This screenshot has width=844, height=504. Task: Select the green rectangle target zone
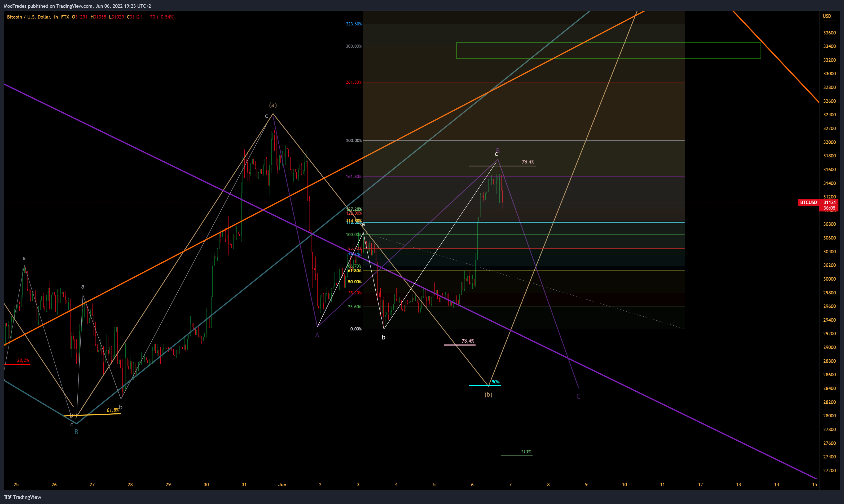(608, 51)
